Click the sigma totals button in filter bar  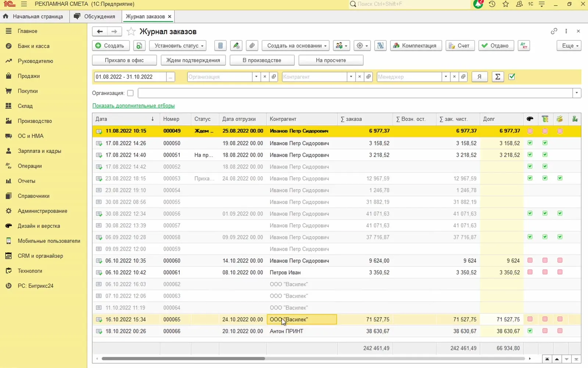(498, 77)
